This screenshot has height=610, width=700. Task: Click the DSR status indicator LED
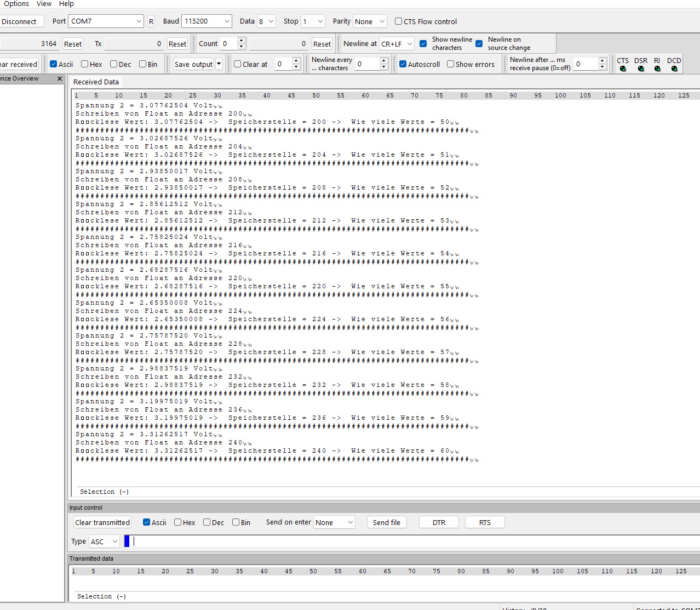tap(641, 69)
